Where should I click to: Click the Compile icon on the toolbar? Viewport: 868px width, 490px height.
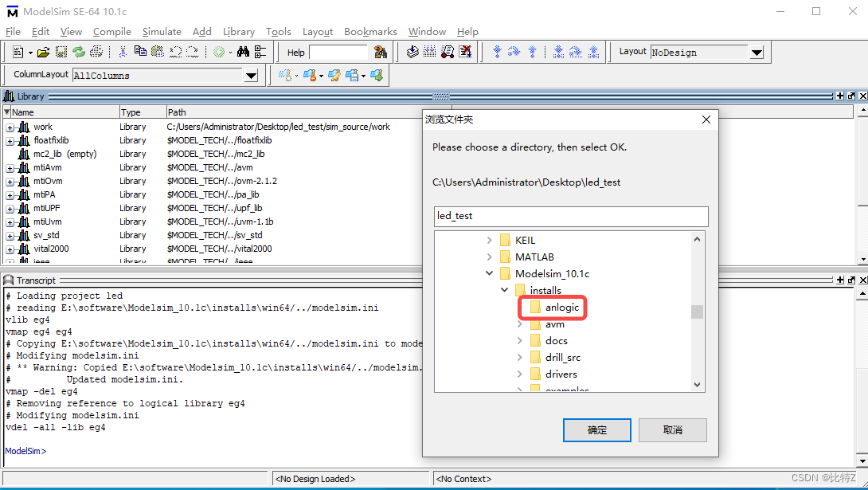(412, 52)
